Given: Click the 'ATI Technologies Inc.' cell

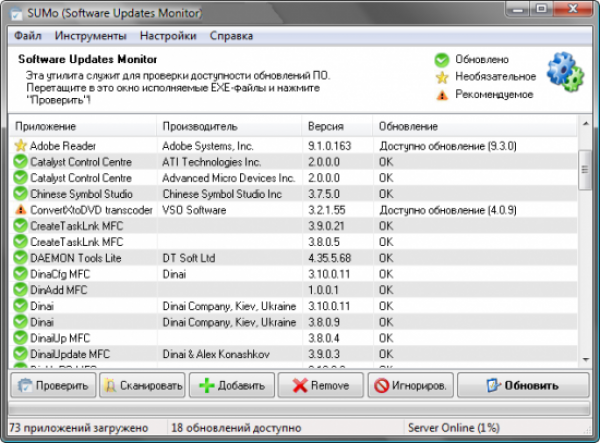Looking at the screenshot, I should (x=212, y=162).
